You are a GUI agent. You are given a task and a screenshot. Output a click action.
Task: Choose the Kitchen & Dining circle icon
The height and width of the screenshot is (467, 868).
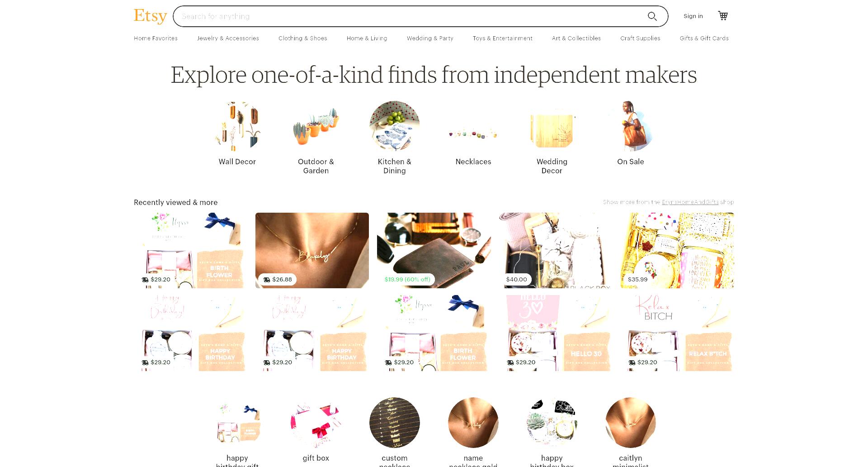pyautogui.click(x=395, y=126)
